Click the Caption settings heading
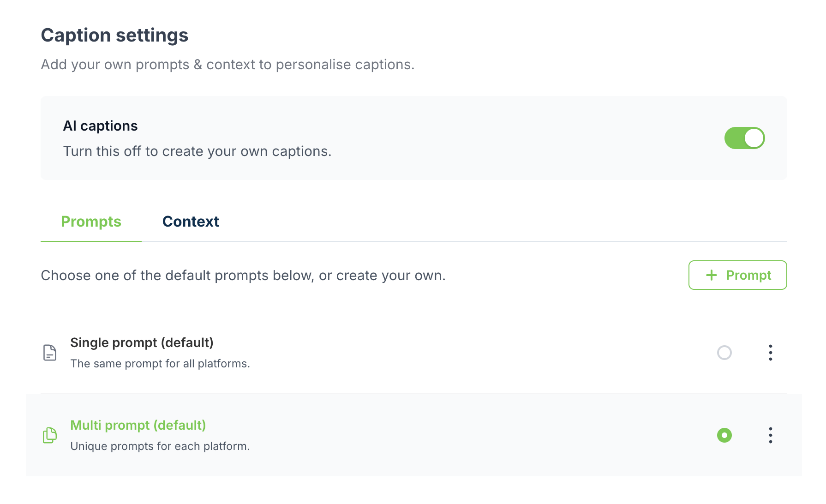 coord(114,36)
